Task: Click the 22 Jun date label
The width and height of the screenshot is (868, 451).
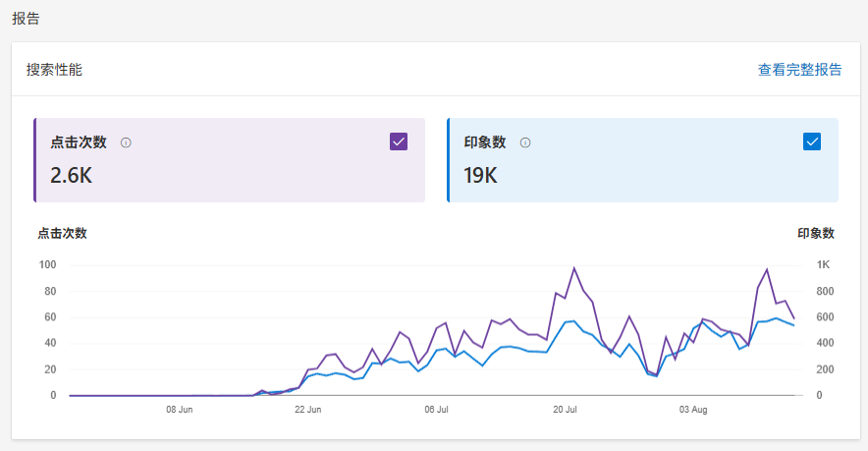Action: pos(307,410)
